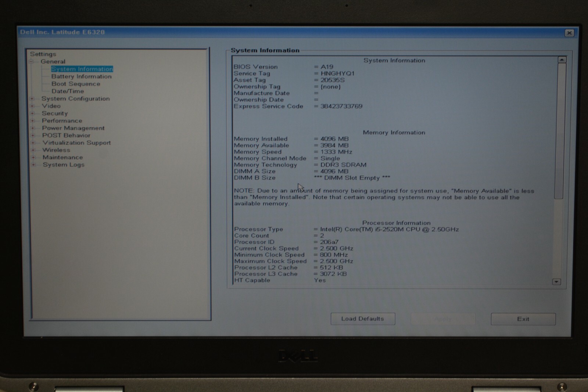Viewport: 588px width, 392px height.
Task: Open Date/Time settings
Action: point(68,91)
